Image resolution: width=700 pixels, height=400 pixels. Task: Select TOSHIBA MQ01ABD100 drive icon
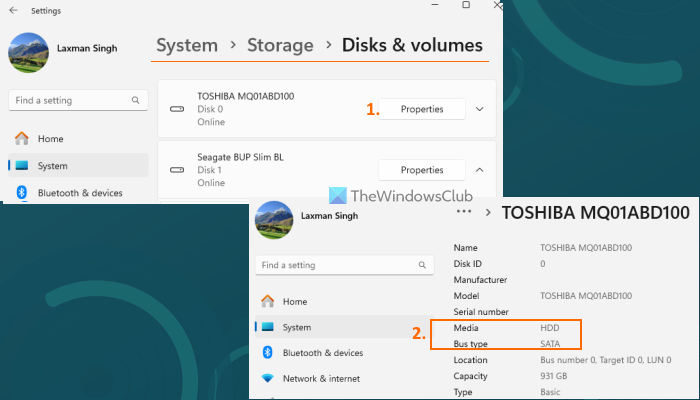[x=177, y=109]
